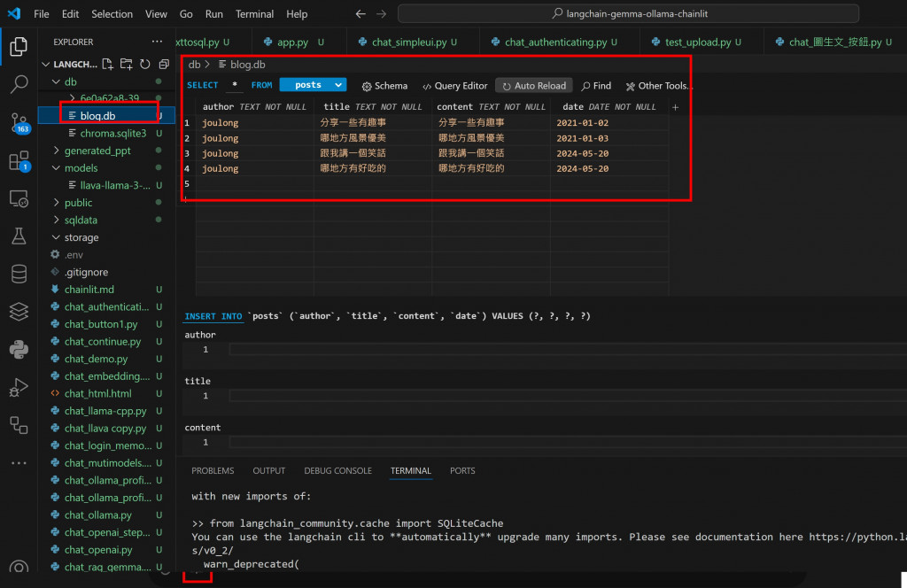Open chat_demo.py in Explorer
This screenshot has width=907, height=588.
pos(106,359)
